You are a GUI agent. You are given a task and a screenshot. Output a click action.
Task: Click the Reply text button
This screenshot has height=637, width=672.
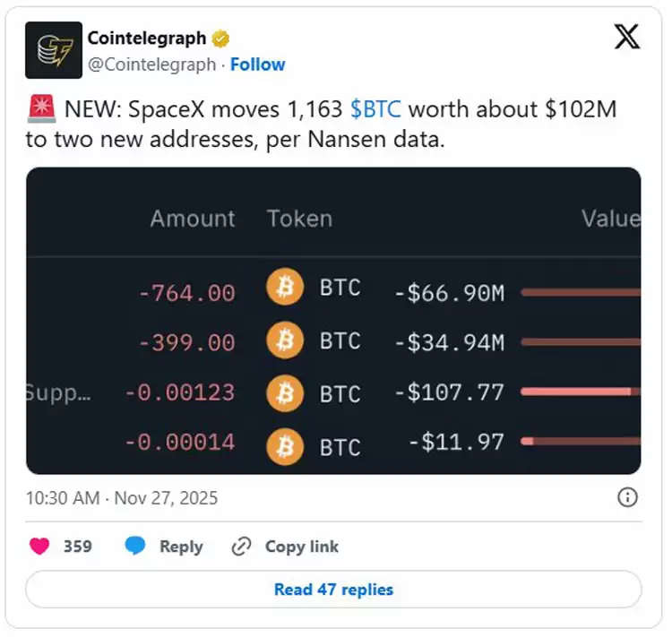tap(181, 547)
